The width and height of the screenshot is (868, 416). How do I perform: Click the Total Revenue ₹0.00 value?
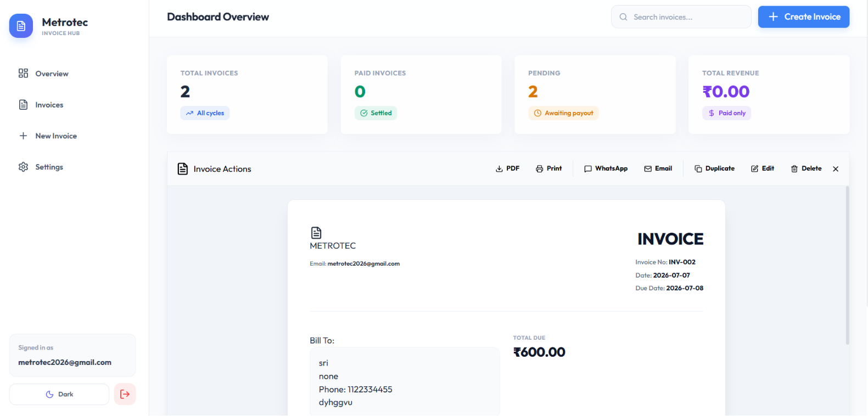tap(726, 92)
